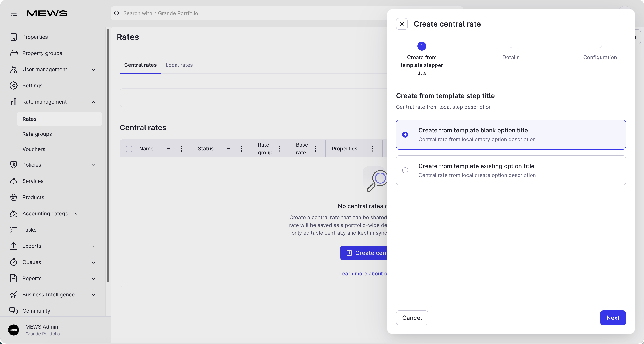This screenshot has width=644, height=344.
Task: Tick the select-all checkbox in table header
Action: 129,149
